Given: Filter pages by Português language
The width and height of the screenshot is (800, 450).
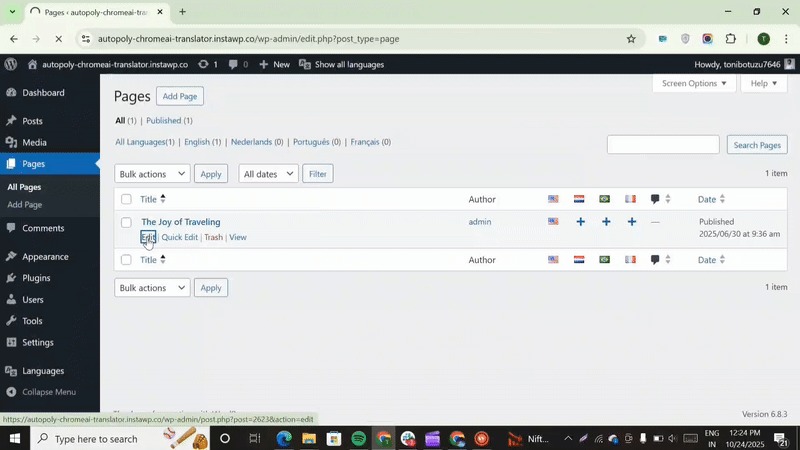Looking at the screenshot, I should pos(316,142).
